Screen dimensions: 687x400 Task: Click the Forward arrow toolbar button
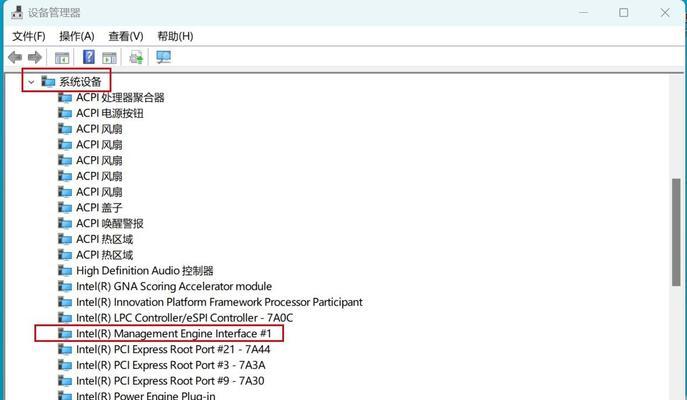(x=35, y=57)
